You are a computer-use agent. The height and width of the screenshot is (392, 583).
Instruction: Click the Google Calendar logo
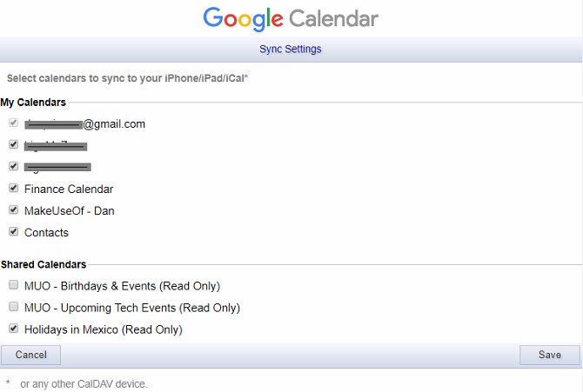click(291, 18)
